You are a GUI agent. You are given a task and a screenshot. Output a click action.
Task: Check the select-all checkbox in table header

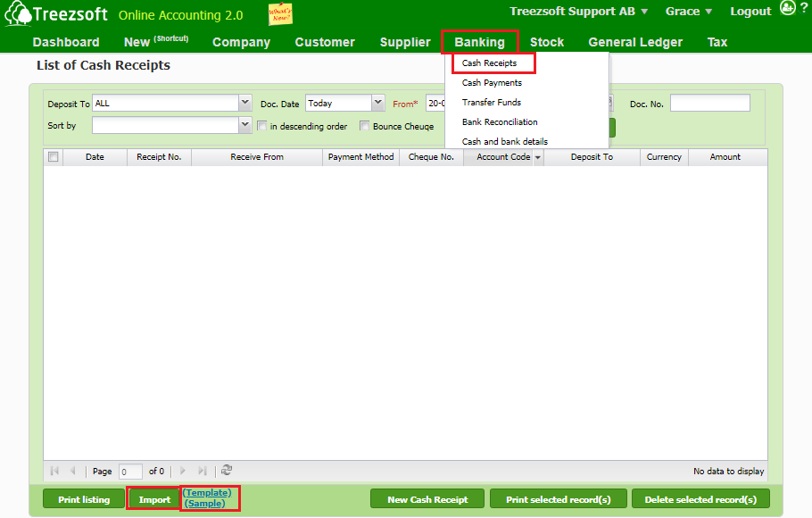coord(54,157)
